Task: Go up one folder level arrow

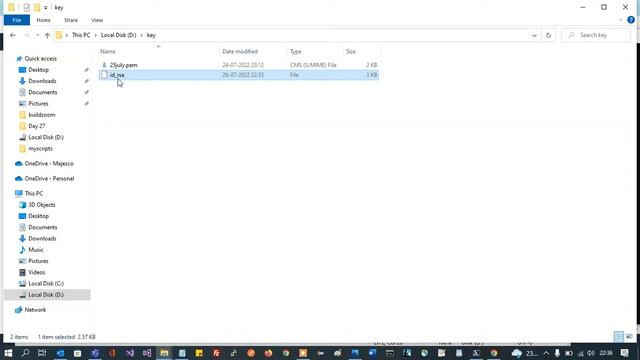Action: tap(47, 35)
